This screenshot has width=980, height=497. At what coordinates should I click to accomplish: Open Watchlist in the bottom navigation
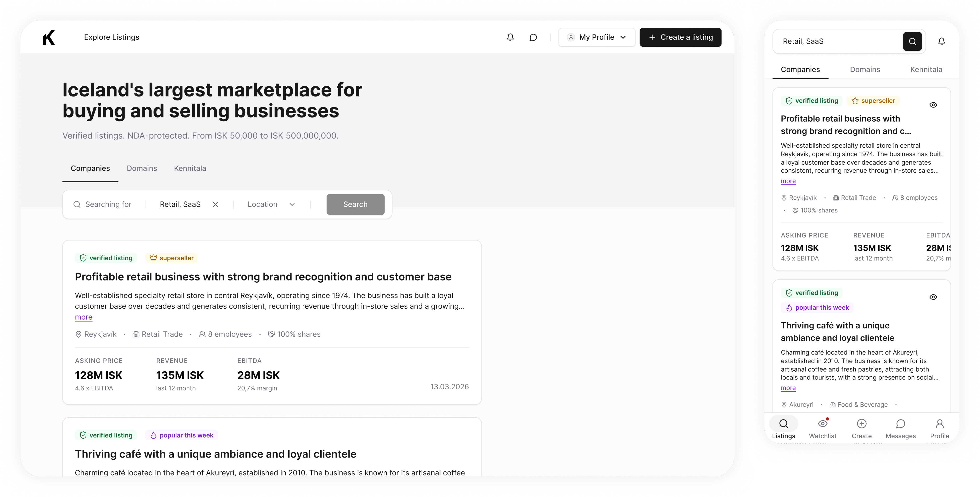(x=822, y=429)
